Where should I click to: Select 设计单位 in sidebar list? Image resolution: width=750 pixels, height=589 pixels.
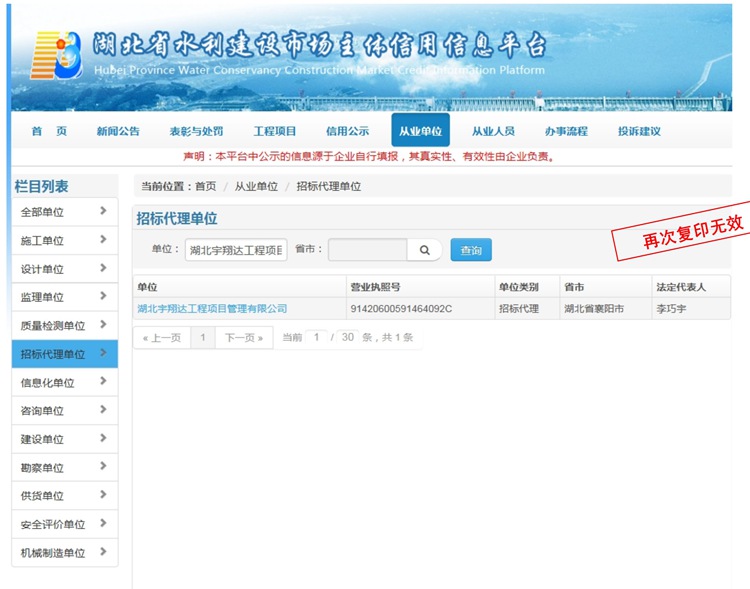[x=65, y=269]
